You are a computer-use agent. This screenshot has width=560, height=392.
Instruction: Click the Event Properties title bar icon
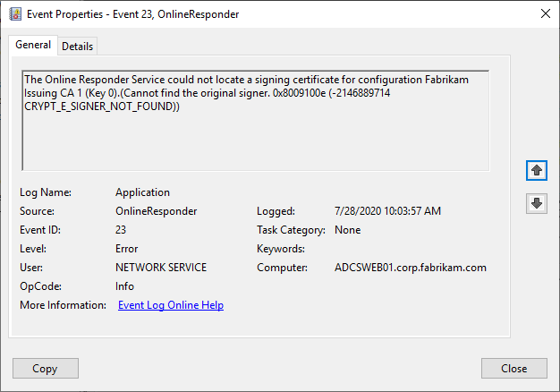tap(15, 14)
